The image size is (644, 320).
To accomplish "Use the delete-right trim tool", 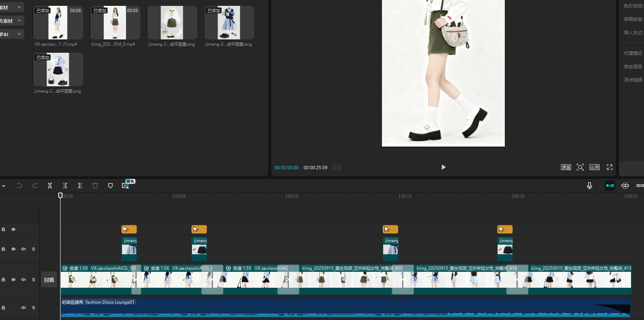I will 80,186.
